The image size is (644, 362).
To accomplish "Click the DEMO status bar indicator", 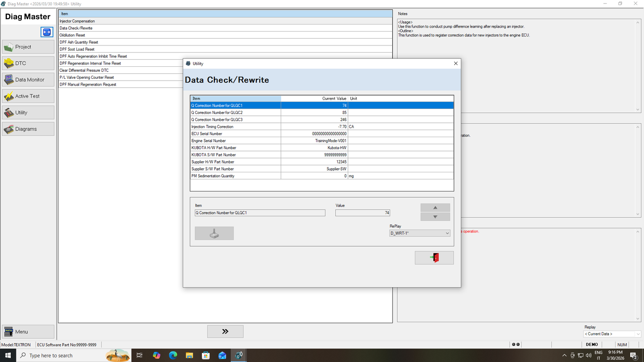I will point(592,345).
